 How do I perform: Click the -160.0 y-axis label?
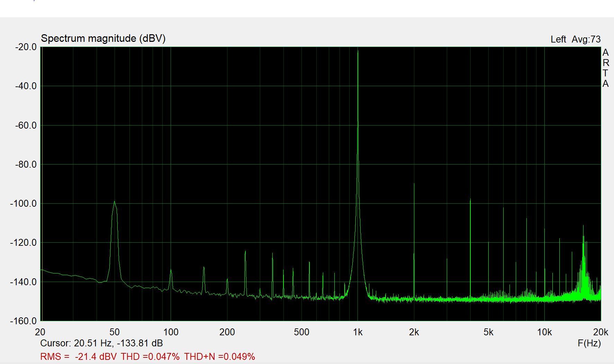[x=24, y=321]
